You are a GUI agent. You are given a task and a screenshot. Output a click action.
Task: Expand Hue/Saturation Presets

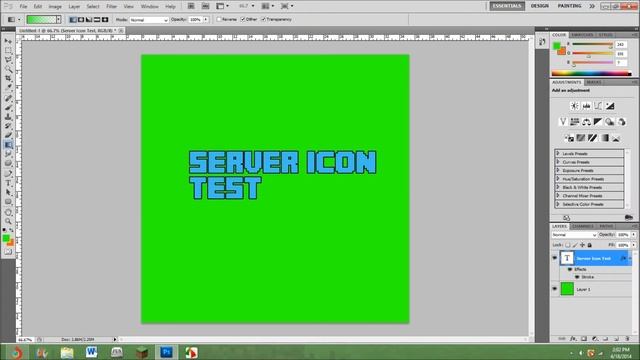[x=558, y=179]
